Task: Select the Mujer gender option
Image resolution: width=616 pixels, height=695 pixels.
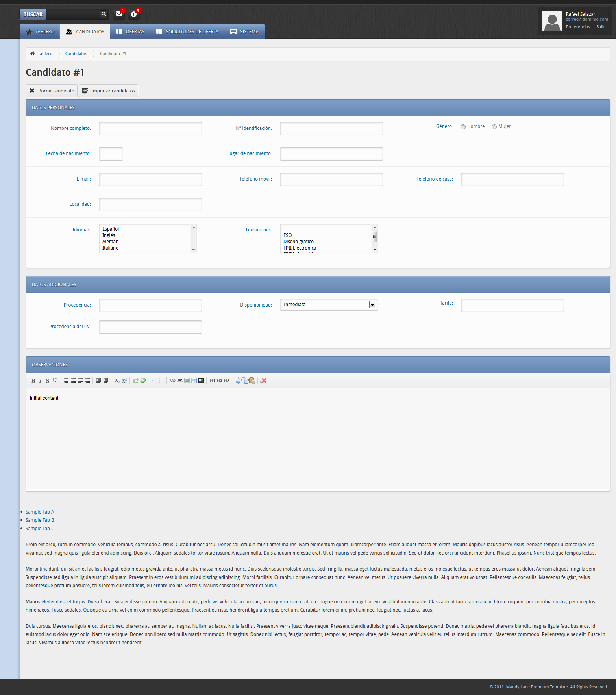Action: [494, 127]
